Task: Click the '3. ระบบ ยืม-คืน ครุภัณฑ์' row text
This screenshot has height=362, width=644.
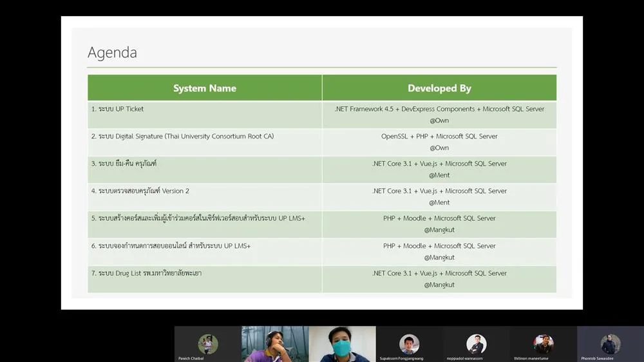Action: click(x=124, y=163)
